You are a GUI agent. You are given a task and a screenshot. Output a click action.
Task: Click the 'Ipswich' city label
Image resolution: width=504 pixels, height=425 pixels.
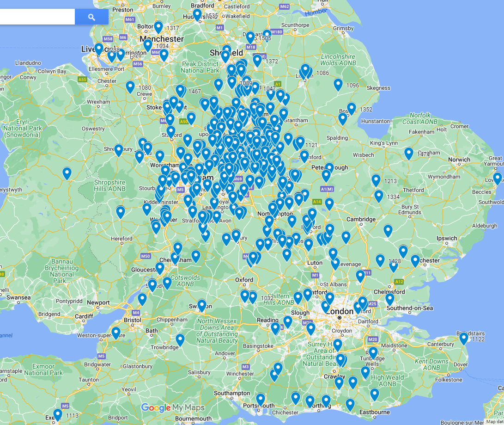[446, 239]
